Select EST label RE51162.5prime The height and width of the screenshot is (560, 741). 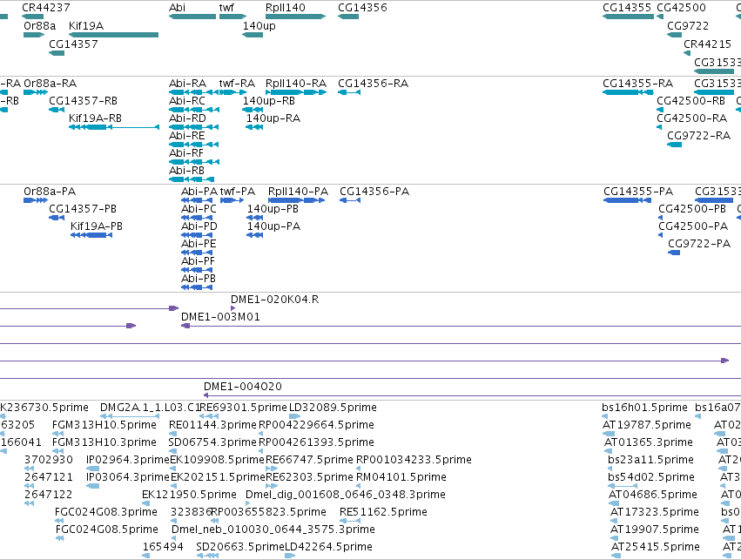pyautogui.click(x=383, y=512)
